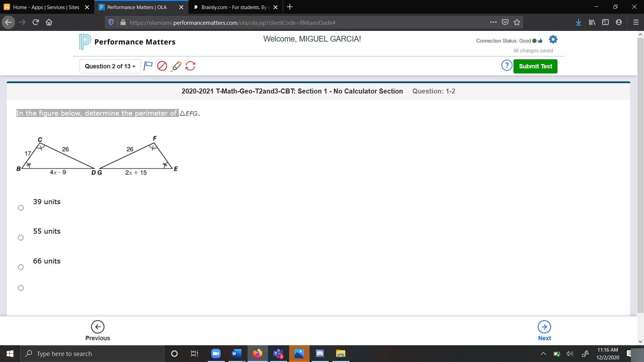Expand the Question 2 of 13 dropdown

[110, 66]
